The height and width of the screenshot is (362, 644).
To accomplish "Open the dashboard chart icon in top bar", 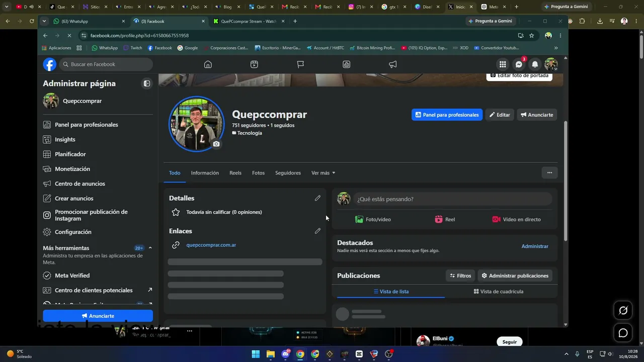I will (x=347, y=64).
